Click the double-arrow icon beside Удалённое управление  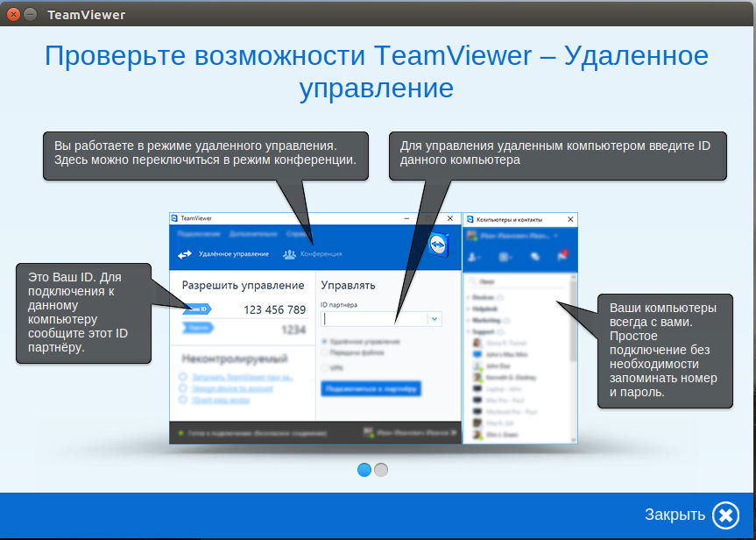(185, 254)
